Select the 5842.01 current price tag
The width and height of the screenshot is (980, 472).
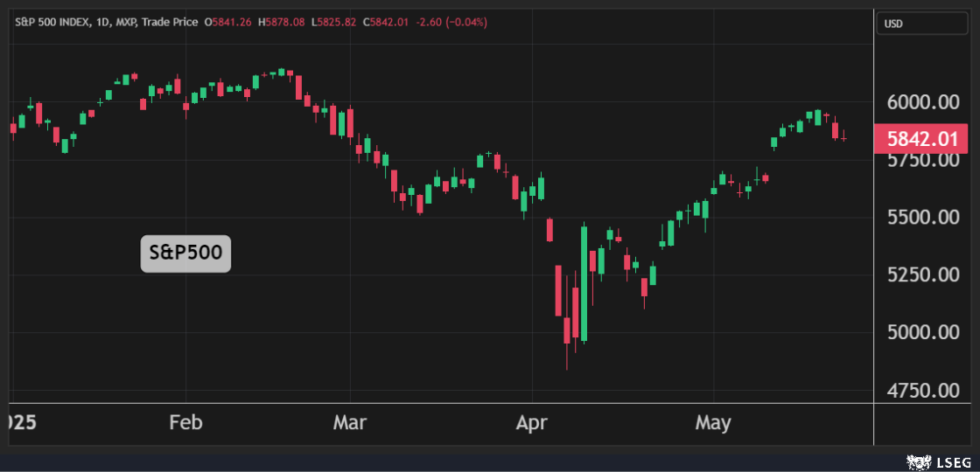(920, 139)
